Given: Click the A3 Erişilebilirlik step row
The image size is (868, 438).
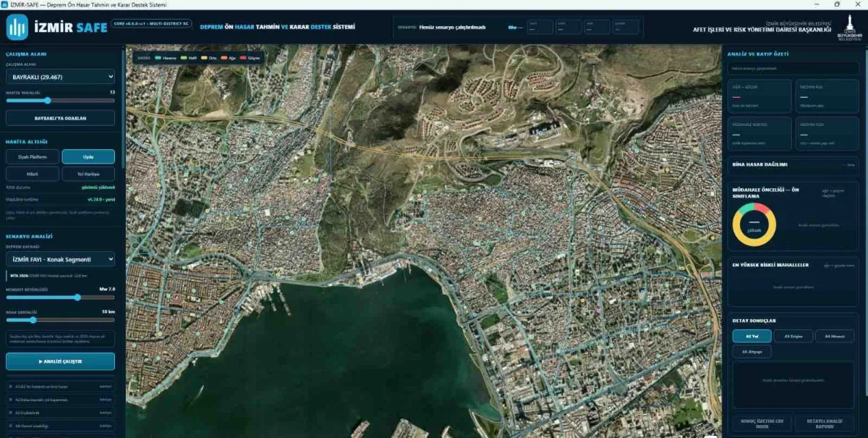Looking at the screenshot, I should (x=60, y=412).
